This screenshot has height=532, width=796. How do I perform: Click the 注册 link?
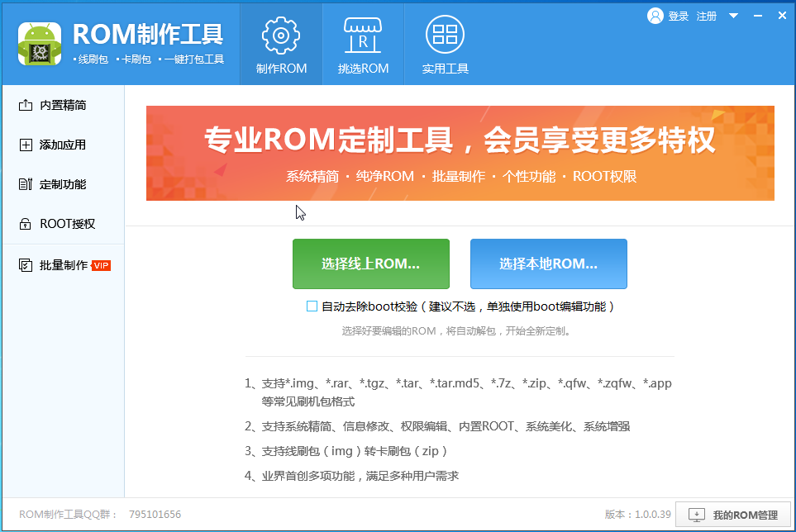pos(706,17)
